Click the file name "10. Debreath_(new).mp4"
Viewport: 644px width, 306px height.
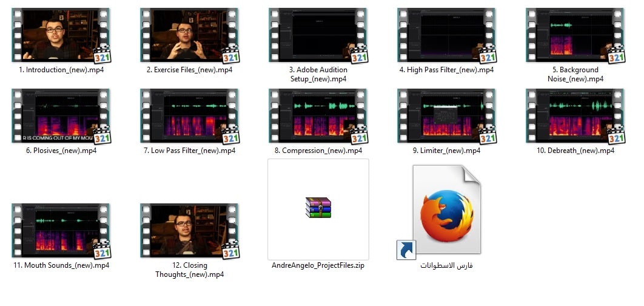(x=575, y=151)
